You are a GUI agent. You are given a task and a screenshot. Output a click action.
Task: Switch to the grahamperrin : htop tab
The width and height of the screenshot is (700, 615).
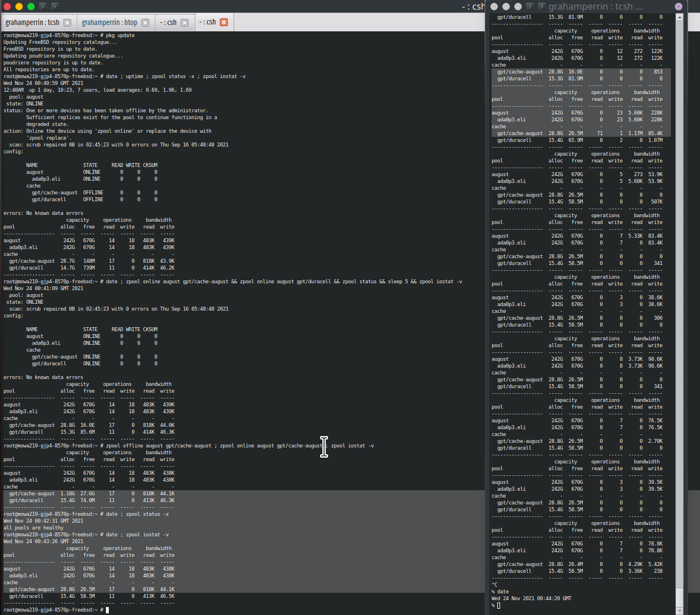pos(111,23)
